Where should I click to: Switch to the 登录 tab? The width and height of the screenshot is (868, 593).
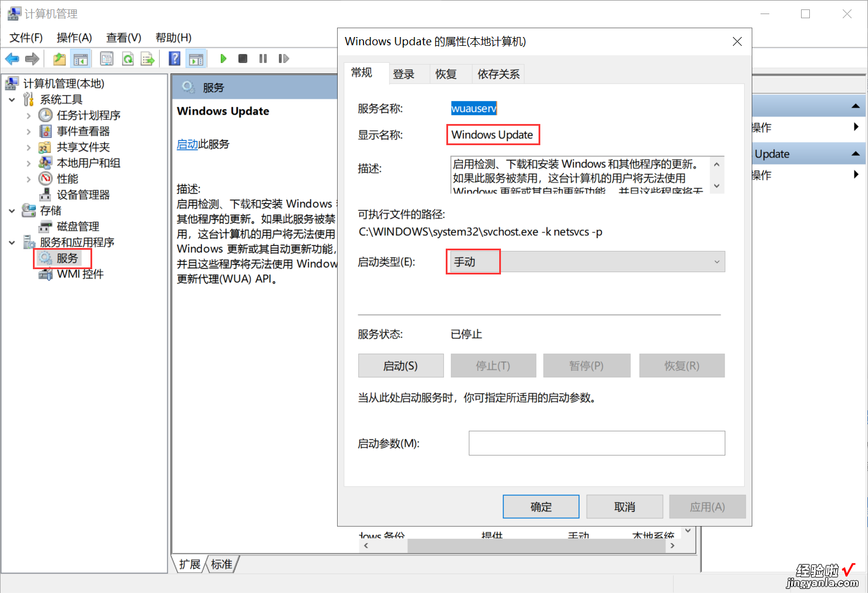404,74
